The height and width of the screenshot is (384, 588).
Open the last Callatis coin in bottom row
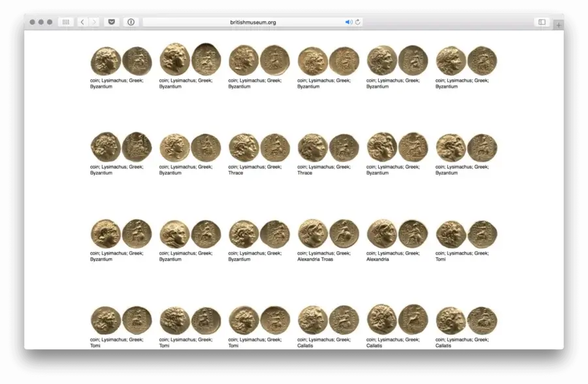pos(466,320)
